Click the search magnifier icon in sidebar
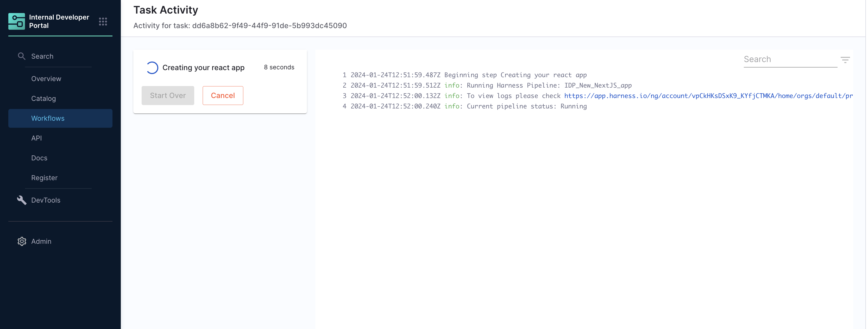This screenshot has width=868, height=329. pyautogui.click(x=22, y=56)
